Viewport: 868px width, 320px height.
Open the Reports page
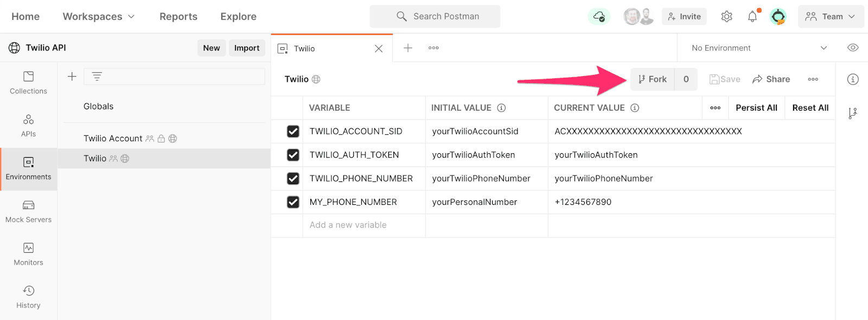coord(178,16)
